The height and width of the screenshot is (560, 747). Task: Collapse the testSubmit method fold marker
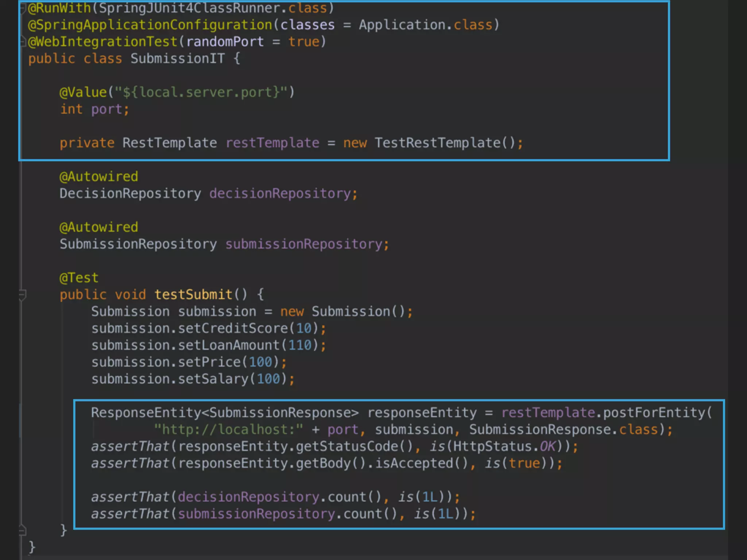[x=22, y=294]
